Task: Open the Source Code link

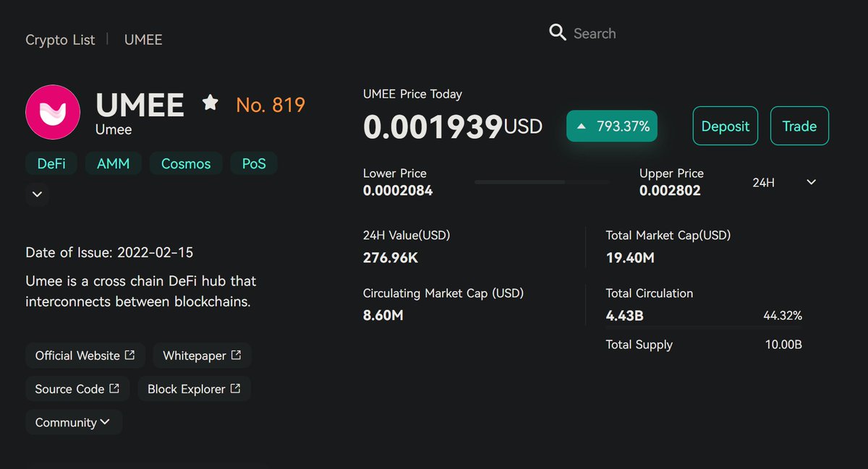Action: (77, 389)
